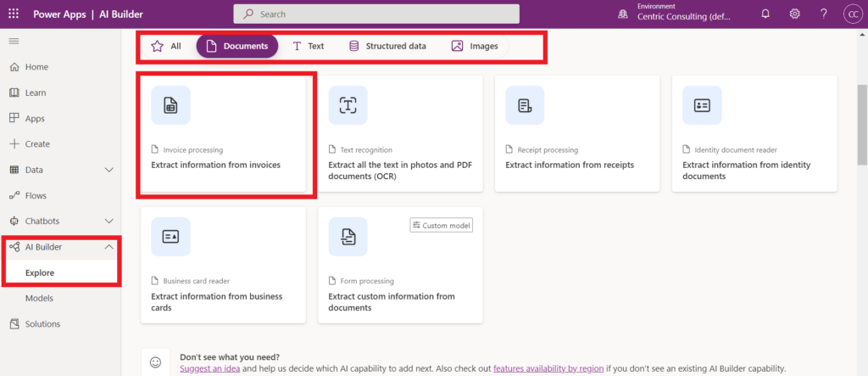Toggle the hamburger navigation menu

(14, 41)
